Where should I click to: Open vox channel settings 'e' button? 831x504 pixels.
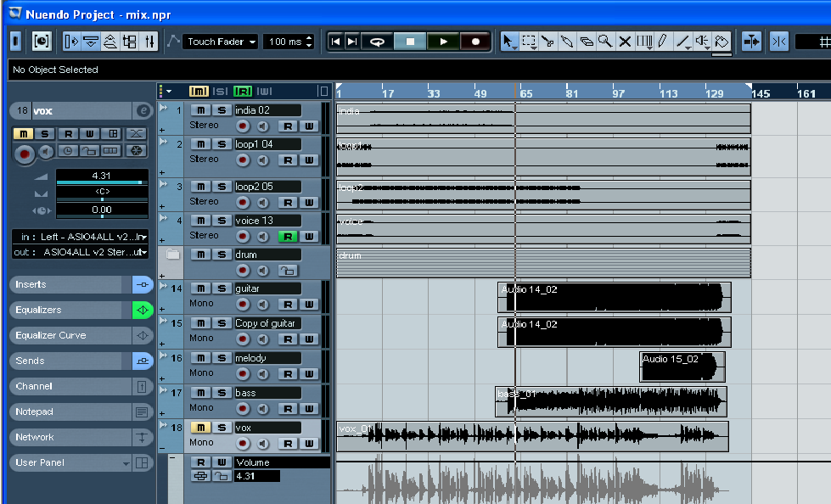[143, 111]
